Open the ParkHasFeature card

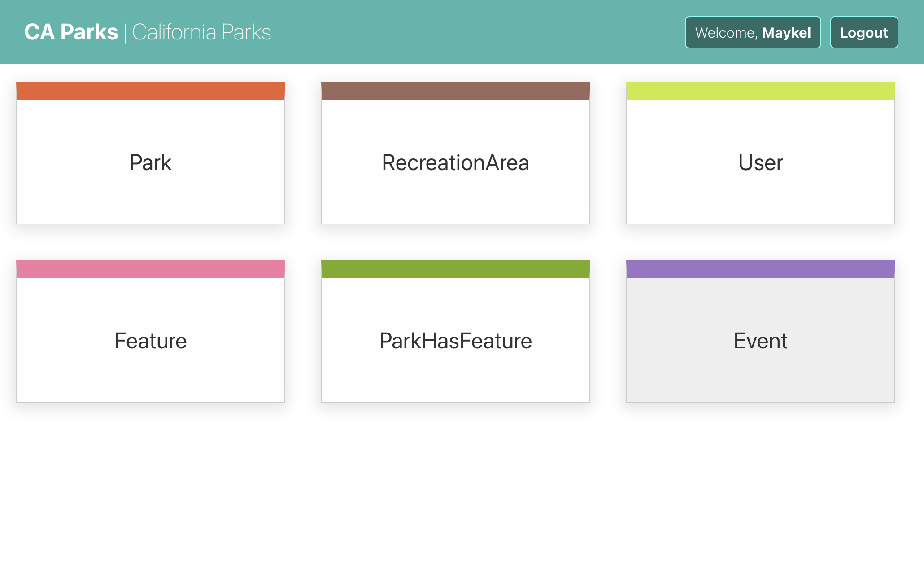pyautogui.click(x=455, y=341)
